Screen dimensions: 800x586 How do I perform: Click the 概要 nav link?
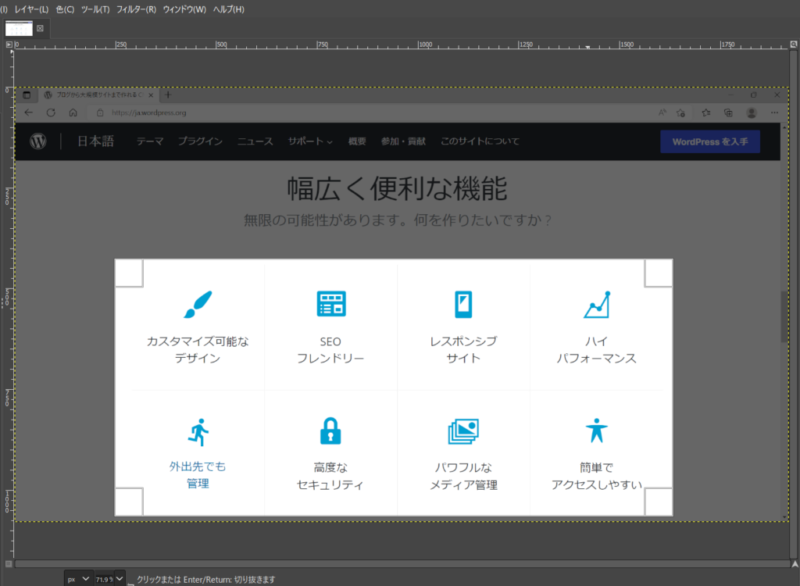pyautogui.click(x=357, y=141)
